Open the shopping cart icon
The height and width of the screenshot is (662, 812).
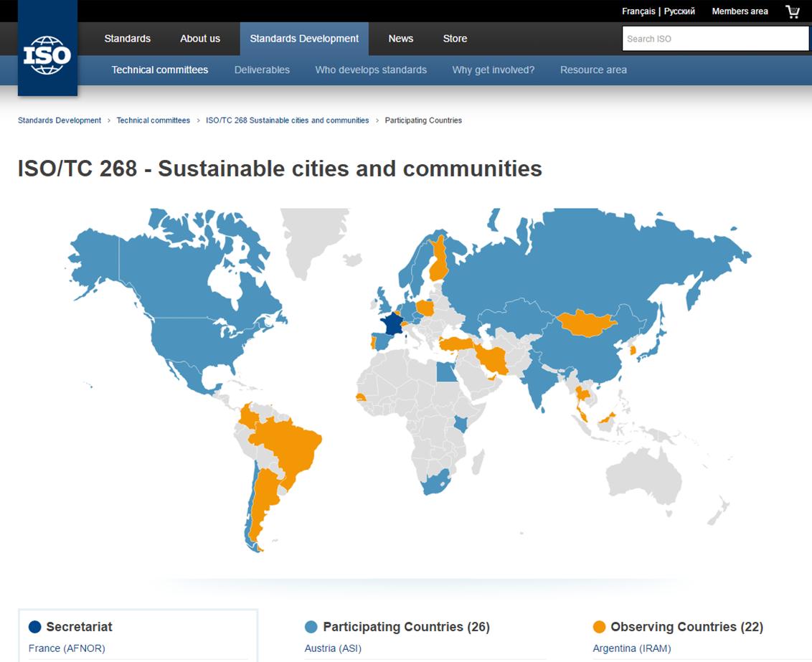coord(793,11)
